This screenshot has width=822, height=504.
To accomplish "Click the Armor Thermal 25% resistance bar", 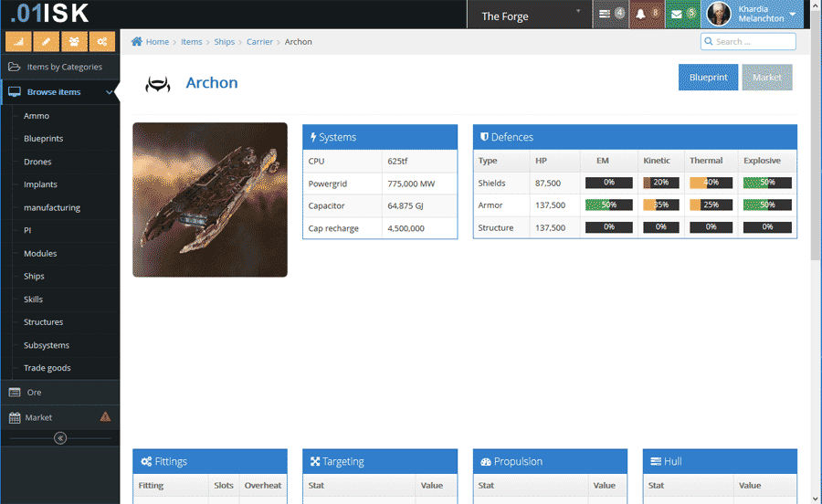I will (711, 205).
